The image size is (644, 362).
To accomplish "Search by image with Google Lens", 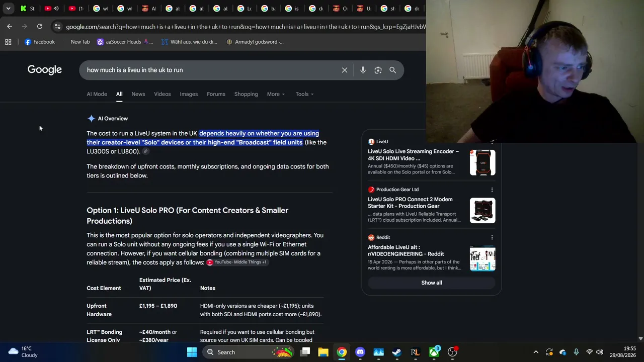I will tap(378, 70).
